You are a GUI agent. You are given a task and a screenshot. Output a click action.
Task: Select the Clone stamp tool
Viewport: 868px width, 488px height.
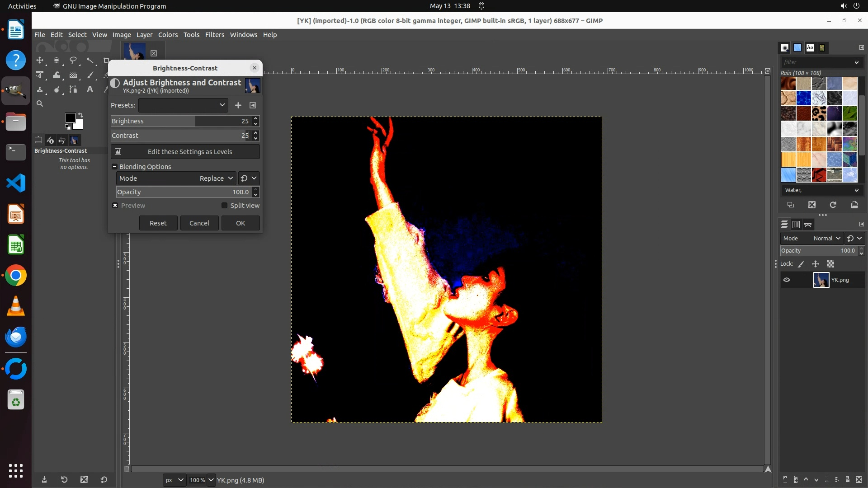coord(40,89)
